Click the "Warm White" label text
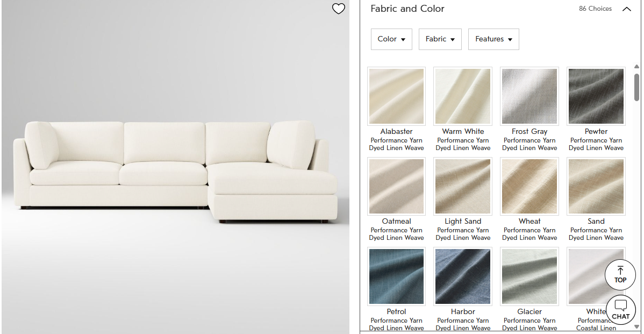The image size is (644, 334). point(463,131)
